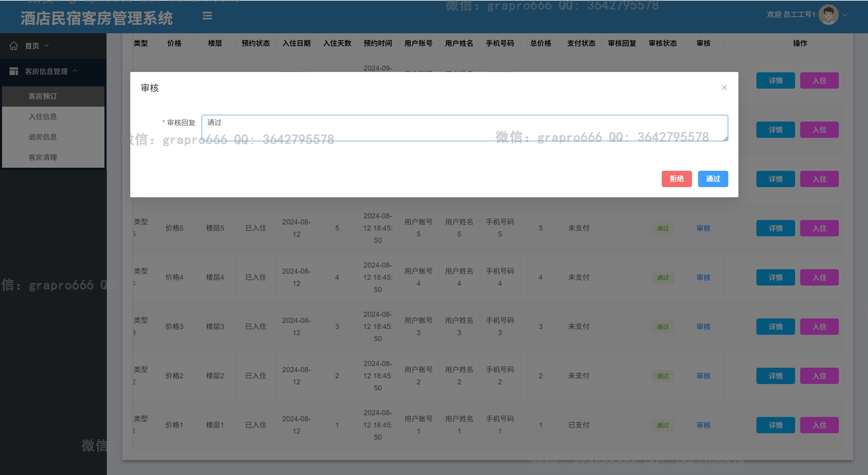
Task: Click the 客房信息管理 grid icon
Action: 14,71
